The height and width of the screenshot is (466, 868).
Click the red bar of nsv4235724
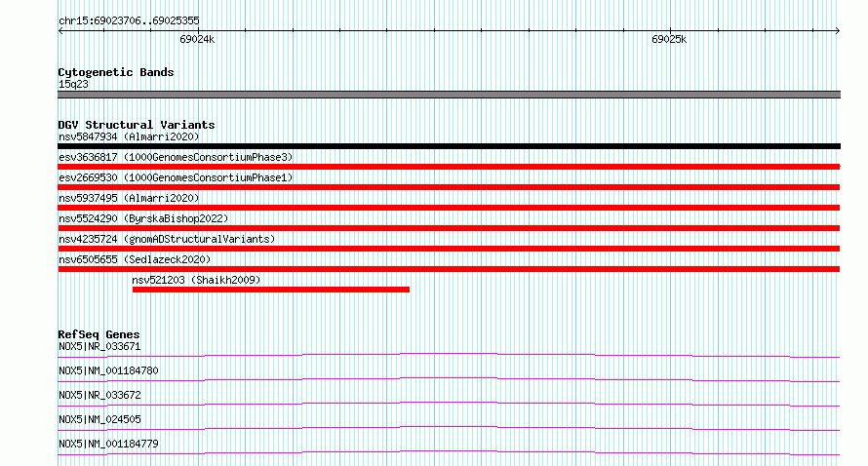(449, 249)
